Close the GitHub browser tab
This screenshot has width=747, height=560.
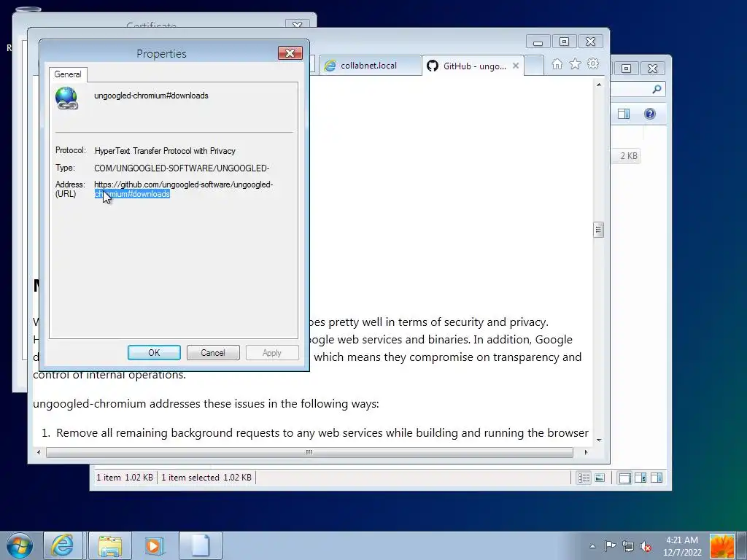[516, 66]
